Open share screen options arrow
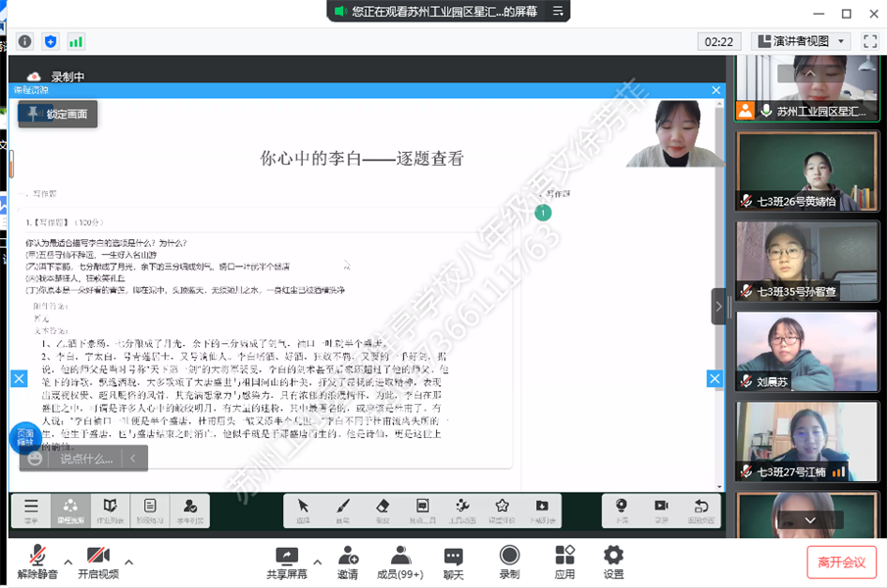The height and width of the screenshot is (588, 887). 318,562
